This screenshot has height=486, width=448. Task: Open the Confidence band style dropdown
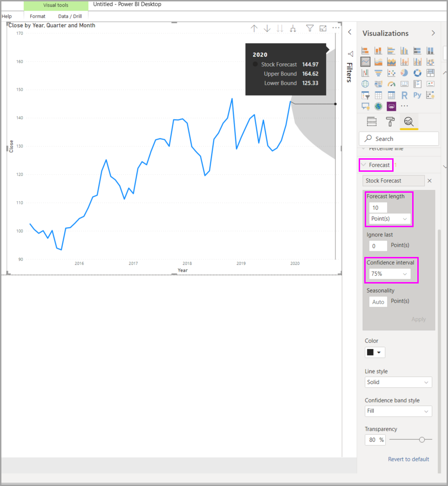(x=398, y=411)
